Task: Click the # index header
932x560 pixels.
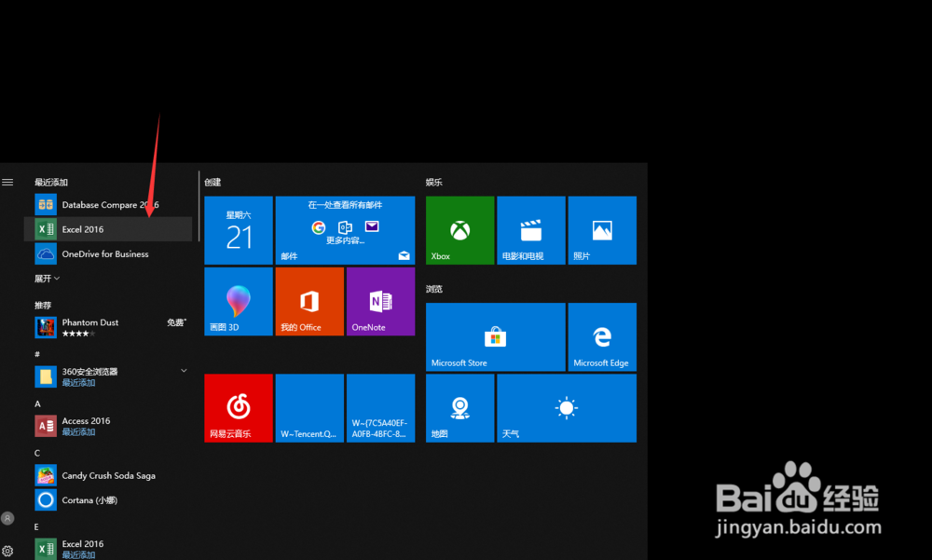Action: click(37, 354)
